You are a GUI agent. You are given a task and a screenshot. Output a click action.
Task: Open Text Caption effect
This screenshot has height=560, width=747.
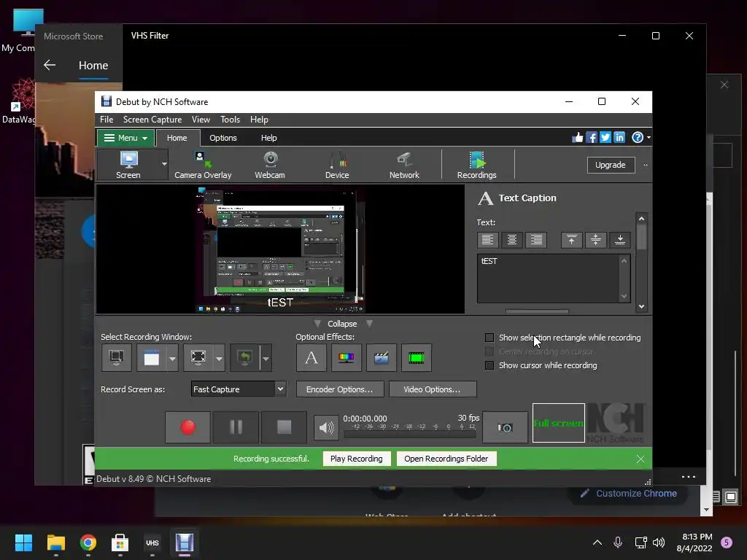click(x=311, y=357)
